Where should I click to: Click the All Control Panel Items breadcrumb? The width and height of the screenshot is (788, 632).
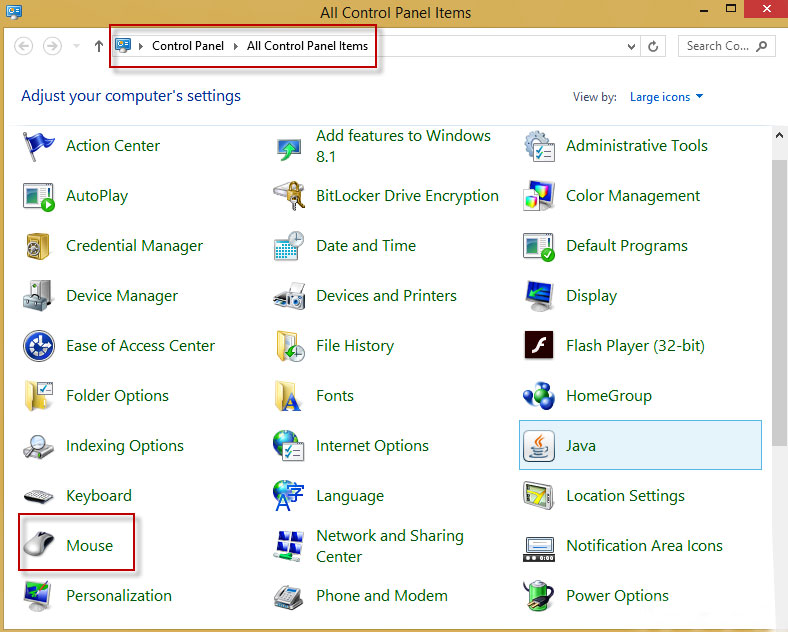point(307,46)
